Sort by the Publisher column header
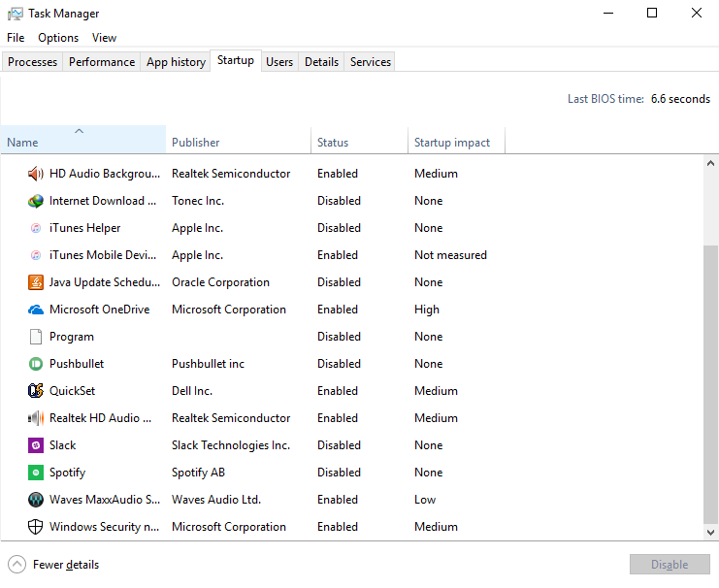The height and width of the screenshot is (588, 719). pyautogui.click(x=239, y=140)
